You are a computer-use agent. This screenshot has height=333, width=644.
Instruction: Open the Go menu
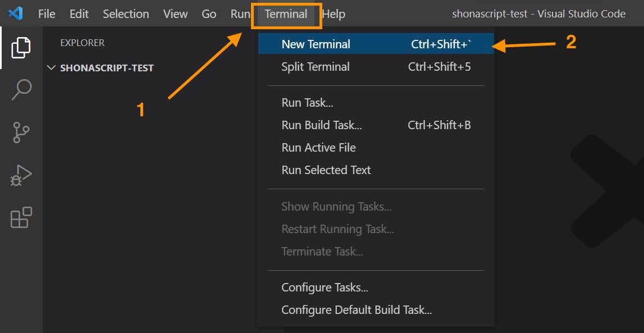pyautogui.click(x=209, y=14)
